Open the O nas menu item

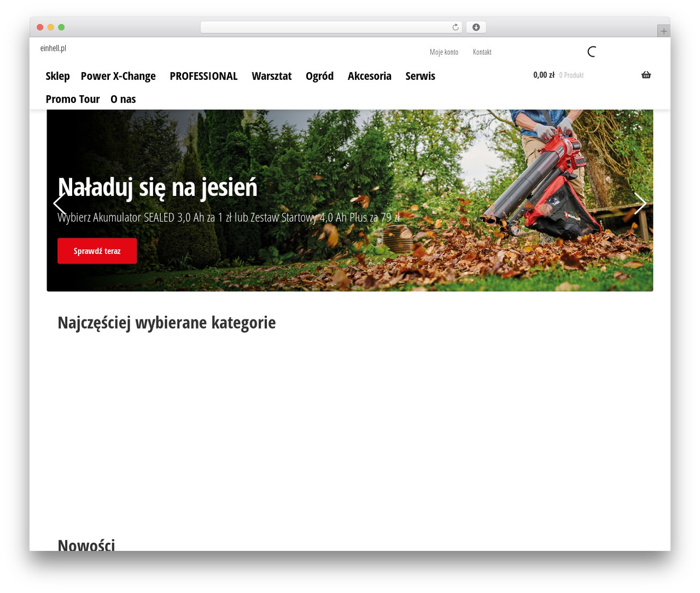[123, 99]
